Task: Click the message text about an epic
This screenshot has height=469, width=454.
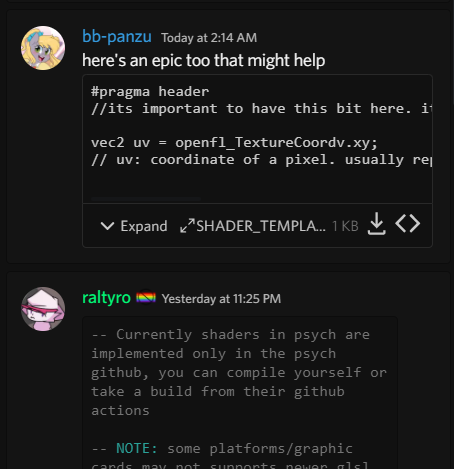Action: click(x=204, y=61)
